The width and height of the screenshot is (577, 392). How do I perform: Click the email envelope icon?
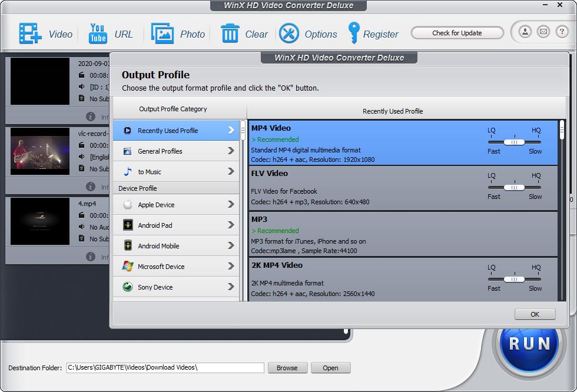543,32
